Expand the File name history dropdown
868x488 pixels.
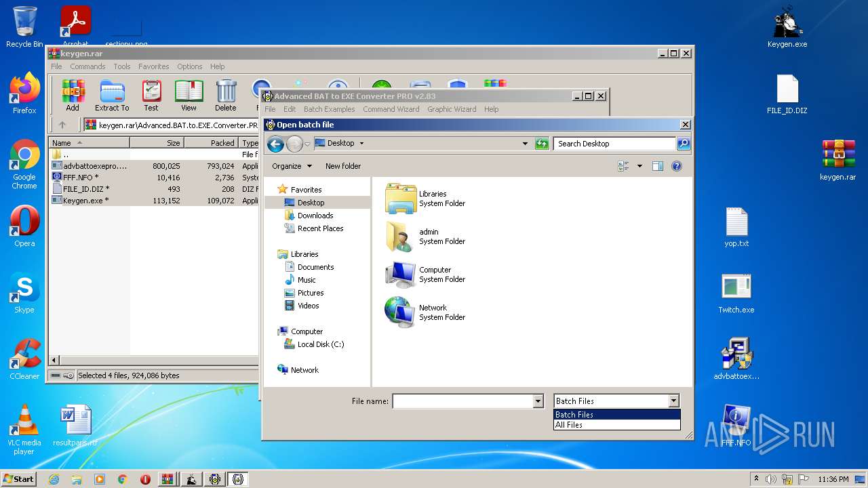[x=538, y=401]
